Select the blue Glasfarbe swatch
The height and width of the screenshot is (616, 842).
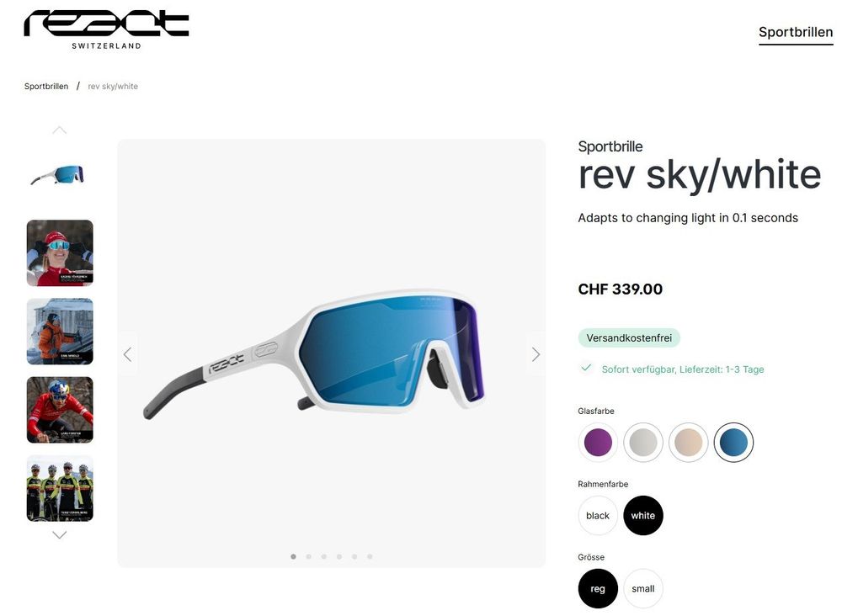(733, 442)
